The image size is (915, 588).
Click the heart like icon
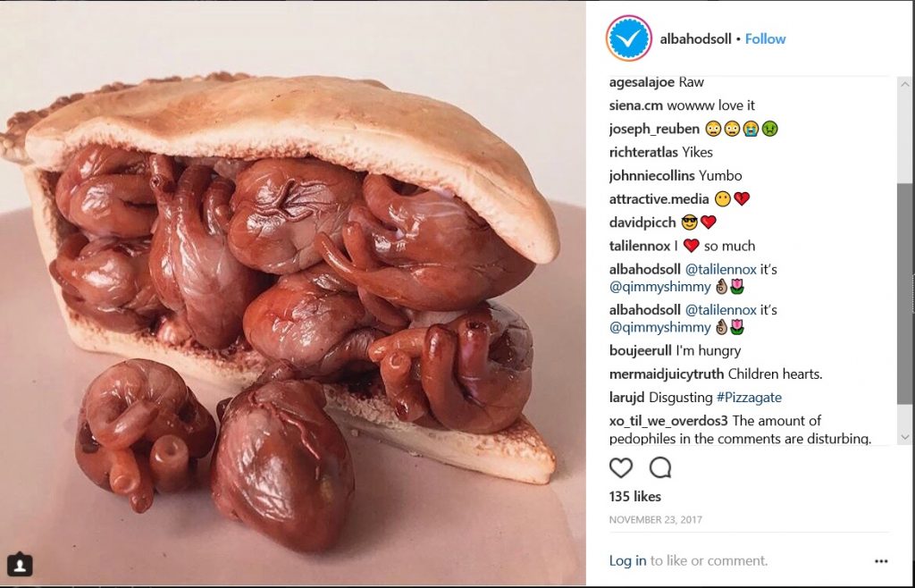tap(621, 467)
